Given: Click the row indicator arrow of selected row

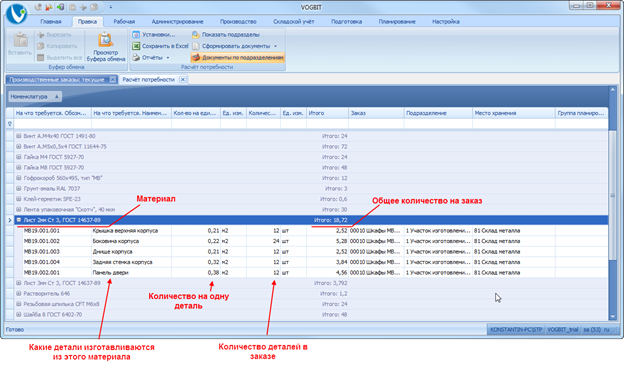Looking at the screenshot, I should click(x=10, y=220).
